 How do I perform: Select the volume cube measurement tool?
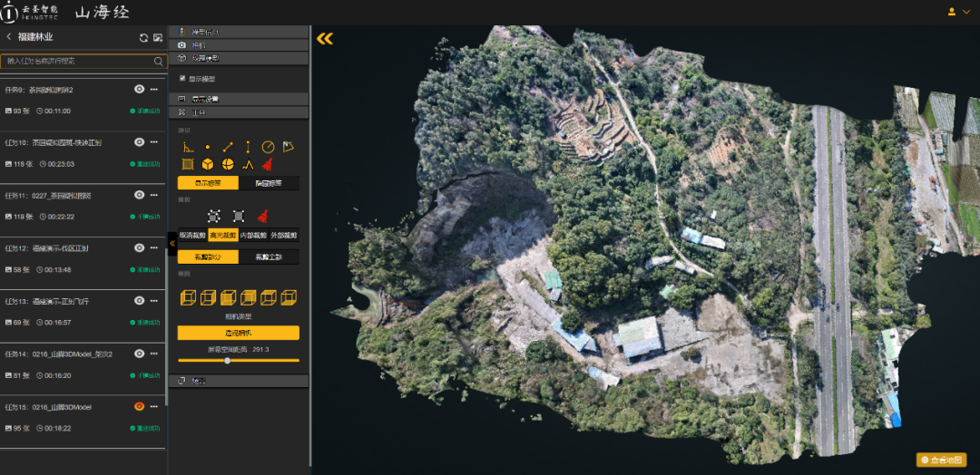point(208,164)
